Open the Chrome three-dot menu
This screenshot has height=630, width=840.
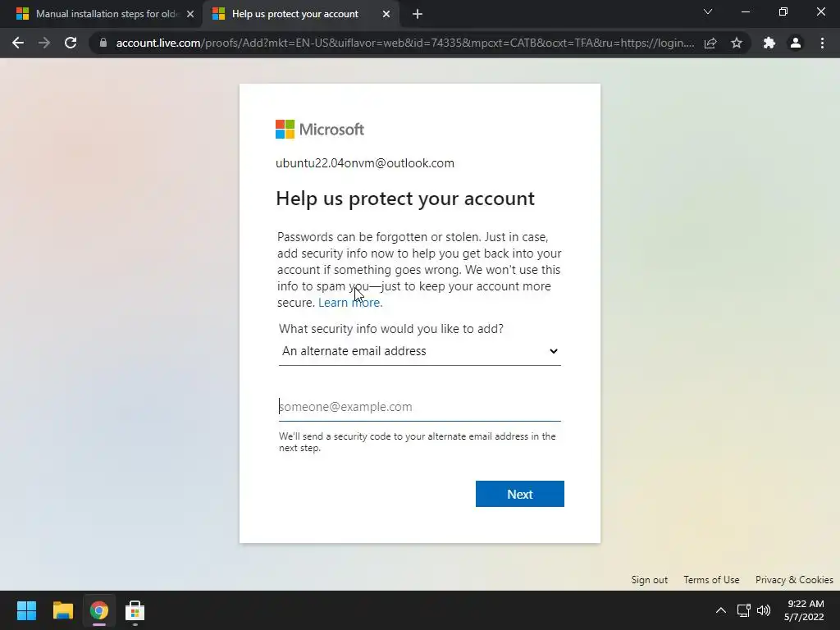click(x=822, y=43)
